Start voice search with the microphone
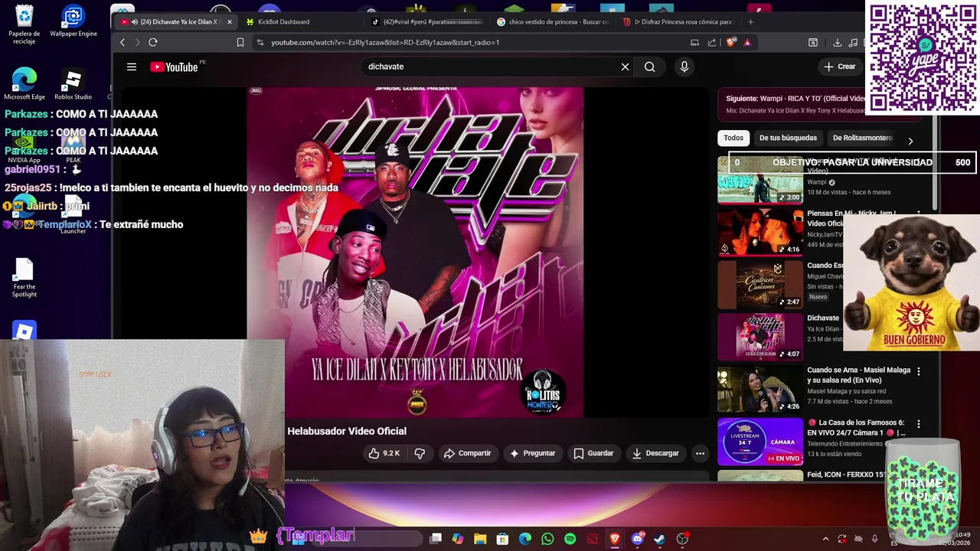The height and width of the screenshot is (551, 980). tap(684, 67)
